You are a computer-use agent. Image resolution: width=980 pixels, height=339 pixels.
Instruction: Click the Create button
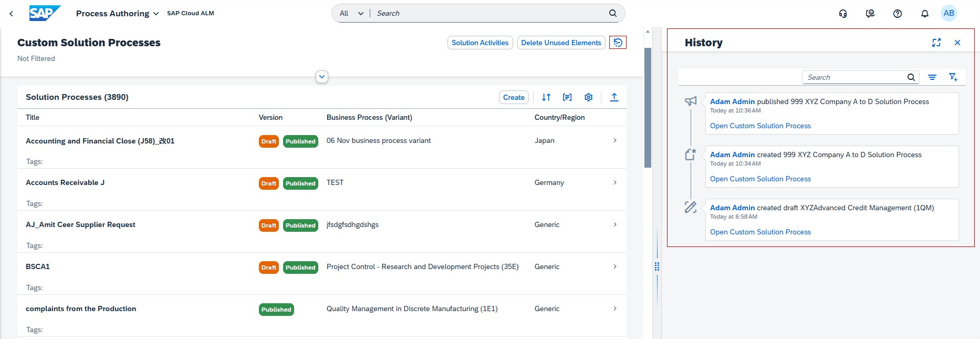pyautogui.click(x=513, y=97)
